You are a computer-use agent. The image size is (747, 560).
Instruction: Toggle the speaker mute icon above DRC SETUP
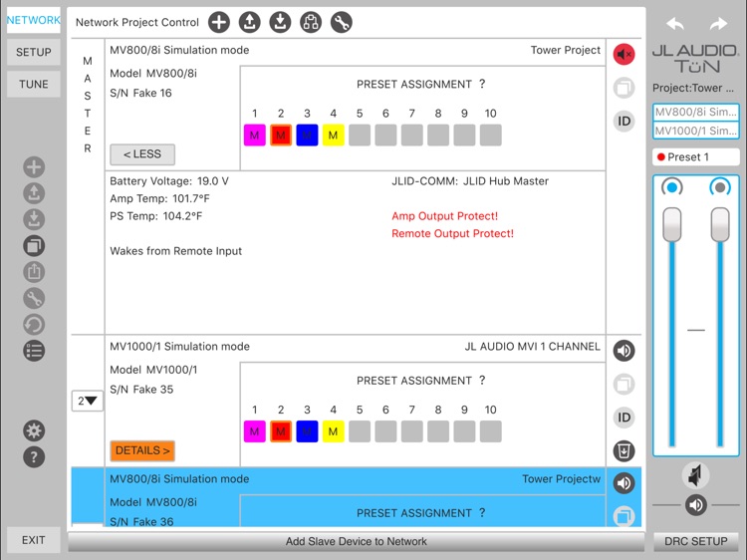pyautogui.click(x=695, y=475)
